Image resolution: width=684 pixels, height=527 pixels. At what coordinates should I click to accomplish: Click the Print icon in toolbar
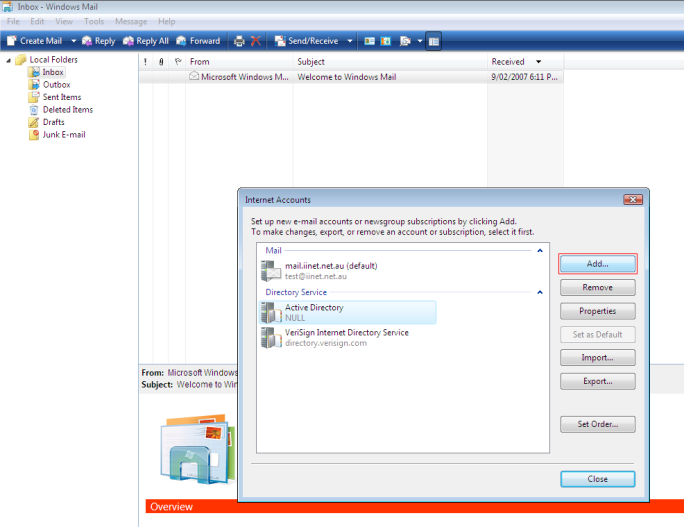(239, 41)
